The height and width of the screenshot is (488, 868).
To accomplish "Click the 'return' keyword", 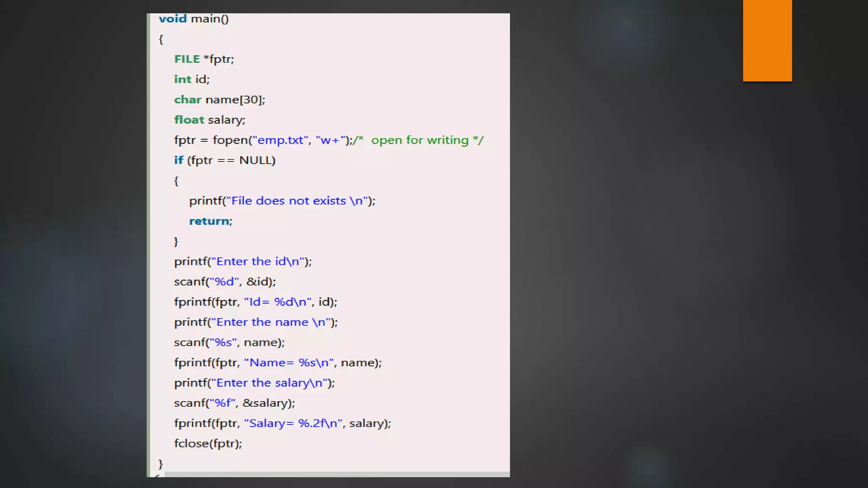I will [209, 222].
